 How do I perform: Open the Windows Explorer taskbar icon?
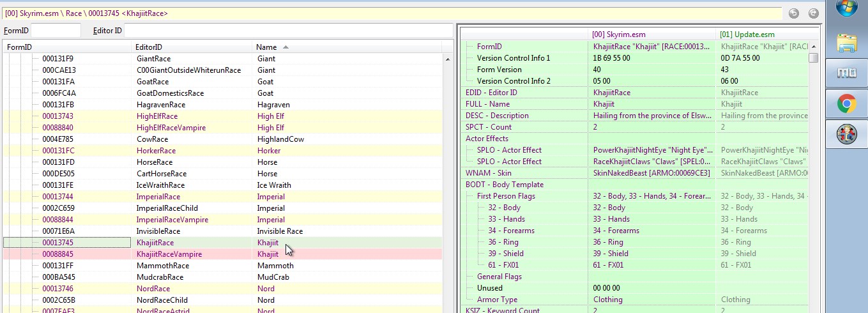(846, 43)
